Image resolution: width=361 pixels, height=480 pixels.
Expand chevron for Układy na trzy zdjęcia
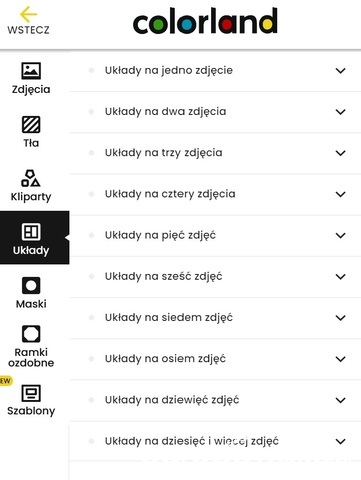[x=340, y=153]
